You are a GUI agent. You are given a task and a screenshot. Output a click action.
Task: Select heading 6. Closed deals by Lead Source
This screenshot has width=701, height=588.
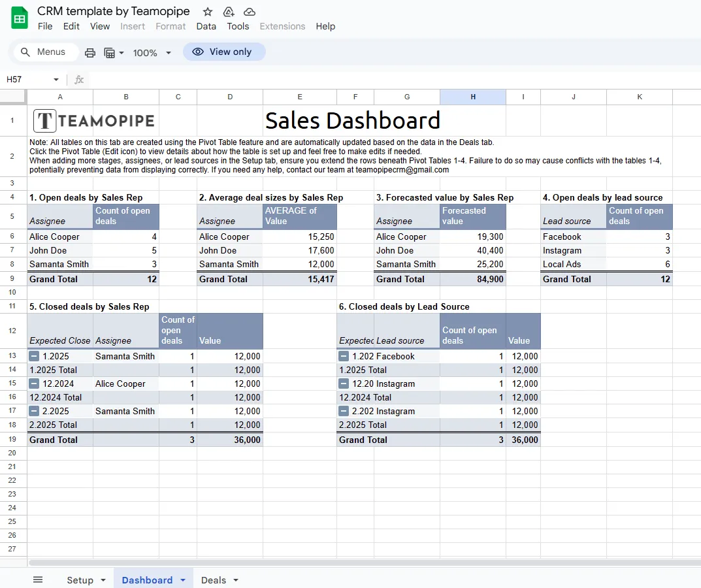[404, 307]
